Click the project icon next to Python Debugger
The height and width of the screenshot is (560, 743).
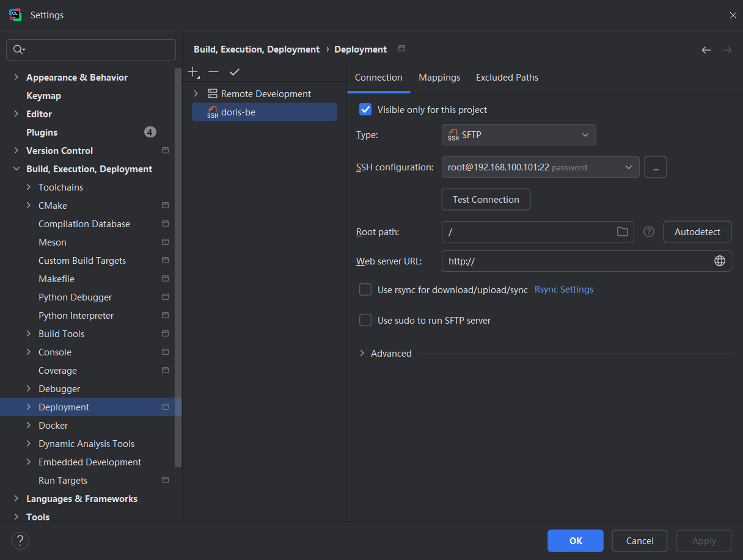(x=165, y=297)
